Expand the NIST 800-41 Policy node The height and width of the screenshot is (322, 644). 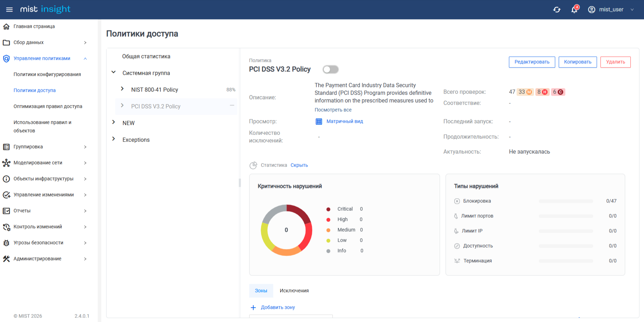coord(122,89)
